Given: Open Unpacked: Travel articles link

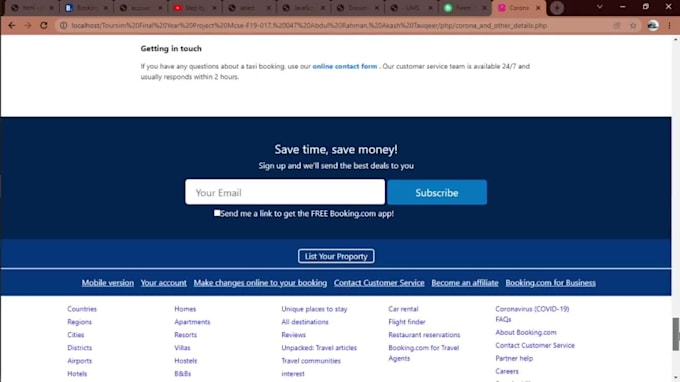Looking at the screenshot, I should click(319, 348).
